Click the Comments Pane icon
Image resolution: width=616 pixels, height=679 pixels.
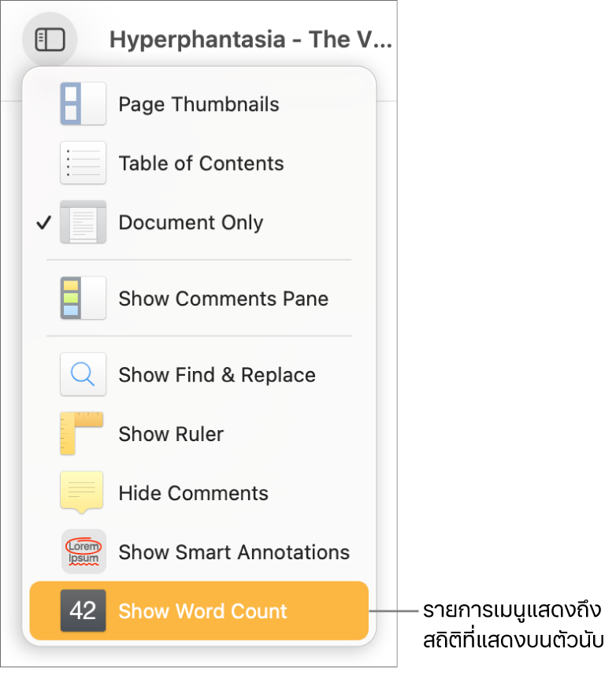click(x=83, y=298)
